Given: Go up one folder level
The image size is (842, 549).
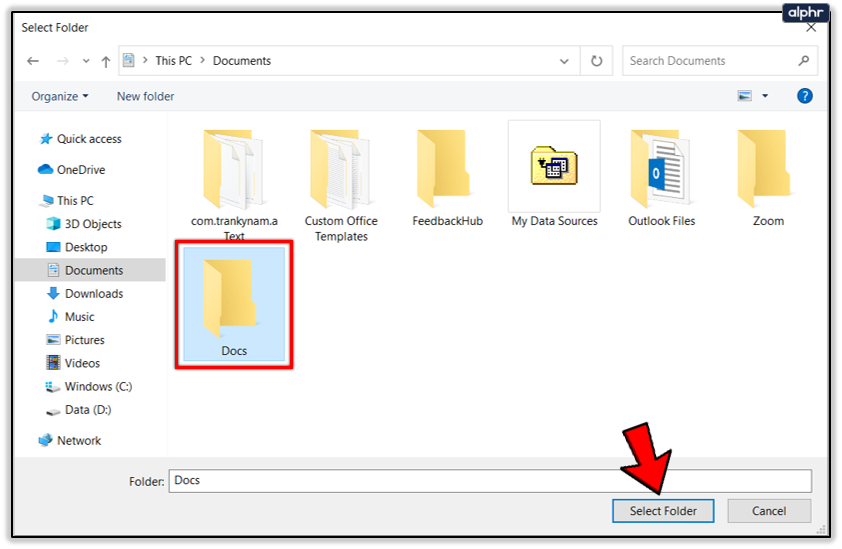Looking at the screenshot, I should 106,61.
